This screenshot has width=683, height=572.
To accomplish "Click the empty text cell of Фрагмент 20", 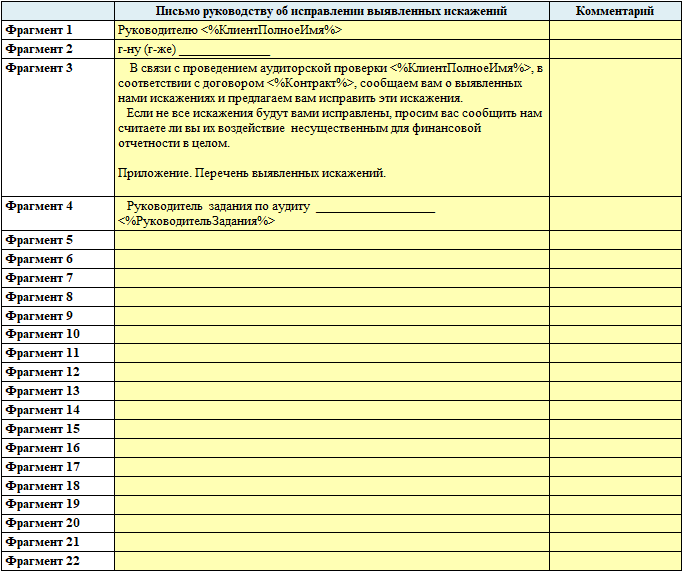I will 331,523.
